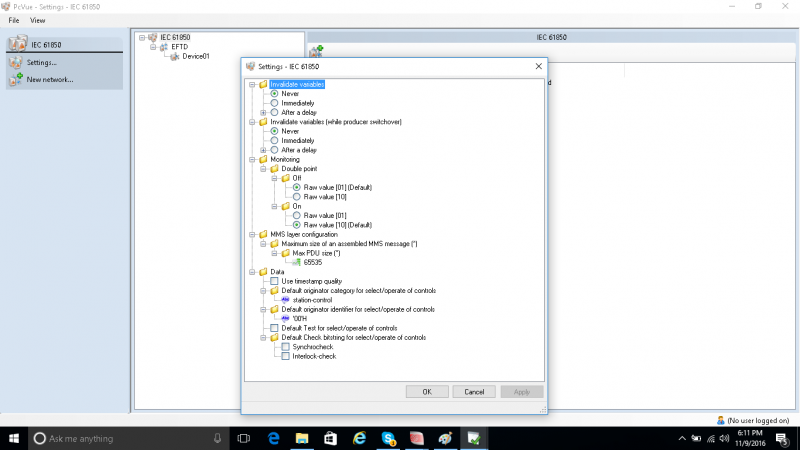Viewport: 800px width, 450px height.
Task: Collapse the MMS layer configuration node
Action: (x=252, y=235)
